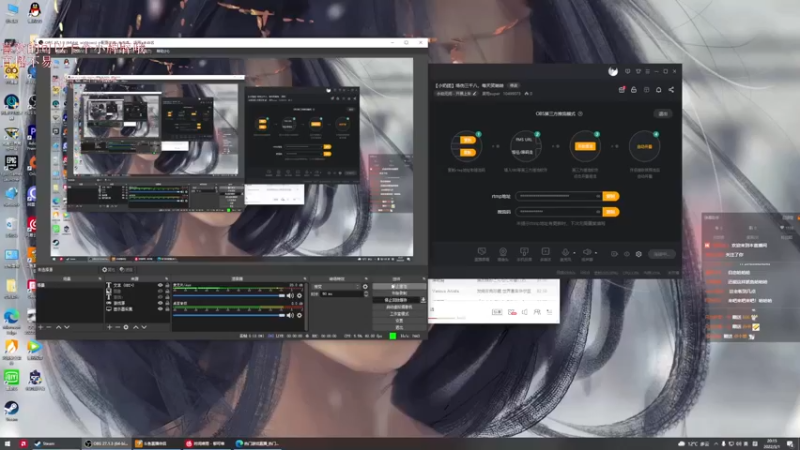
Task: Open settings gear of first mixer channel
Action: pos(299,296)
